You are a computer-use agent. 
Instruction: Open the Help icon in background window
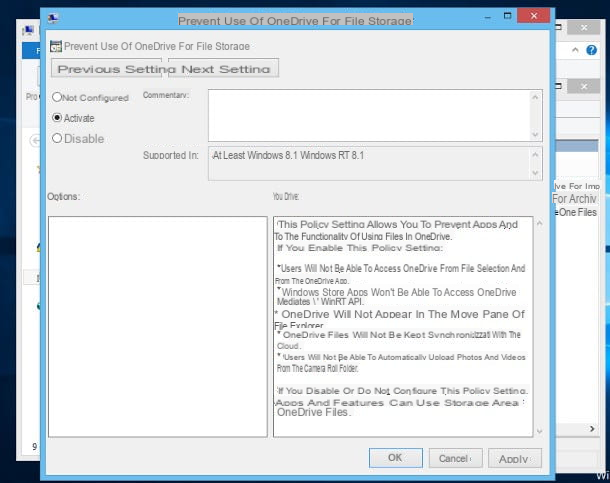(x=591, y=50)
